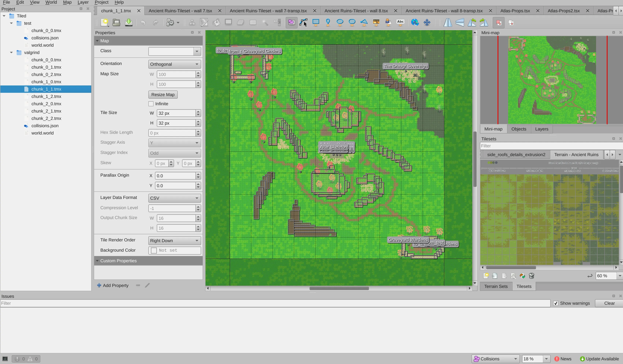Toggle the Show warnings checkbox
The height and width of the screenshot is (364, 623).
(556, 303)
